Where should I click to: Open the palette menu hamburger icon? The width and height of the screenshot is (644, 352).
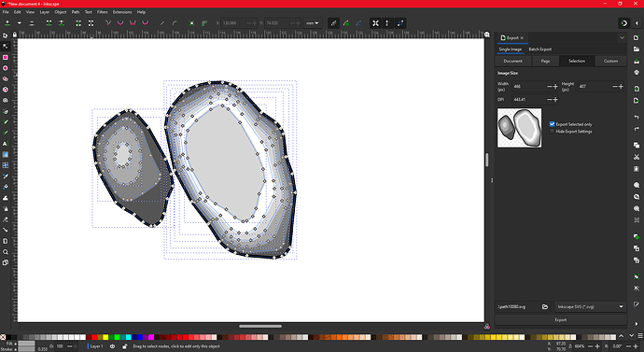(x=640, y=336)
